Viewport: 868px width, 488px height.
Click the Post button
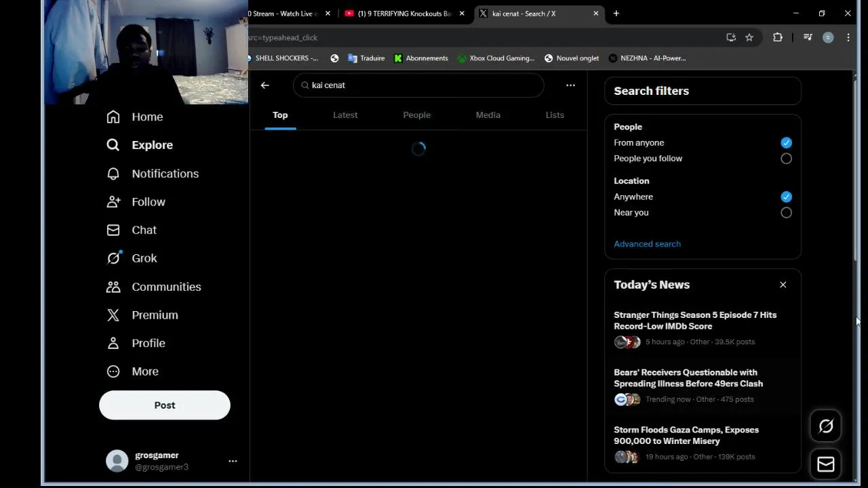(165, 405)
